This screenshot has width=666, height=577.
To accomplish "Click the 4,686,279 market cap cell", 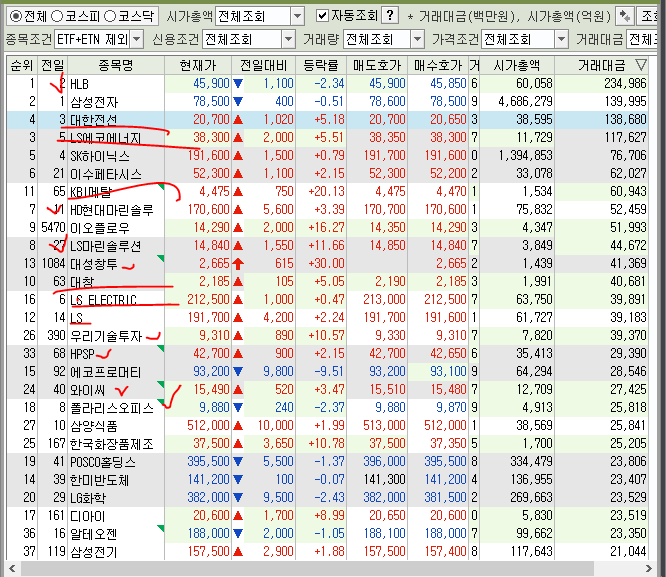I will click(517, 102).
